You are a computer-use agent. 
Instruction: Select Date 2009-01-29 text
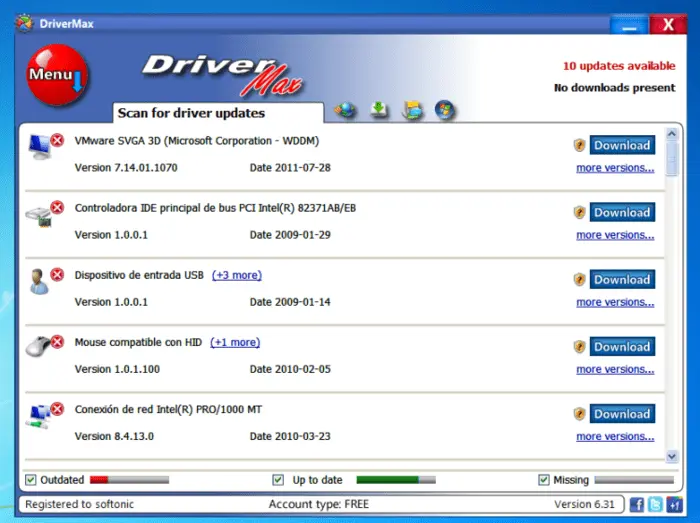coord(290,235)
